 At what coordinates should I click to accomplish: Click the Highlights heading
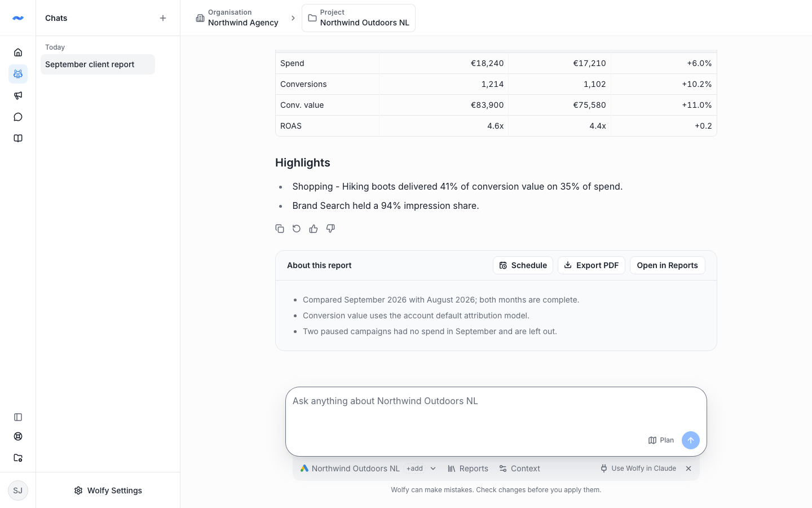point(303,163)
